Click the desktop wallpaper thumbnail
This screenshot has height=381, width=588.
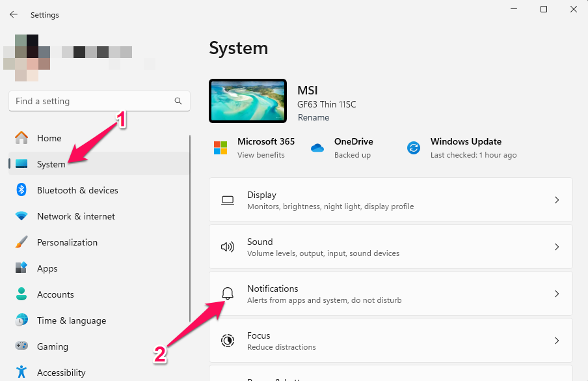point(248,101)
